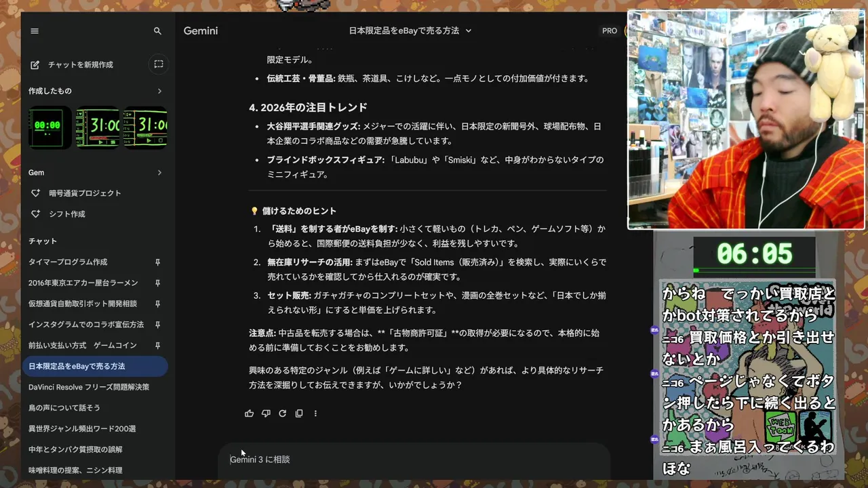Click the チャット section label
The image size is (868, 488).
(43, 241)
